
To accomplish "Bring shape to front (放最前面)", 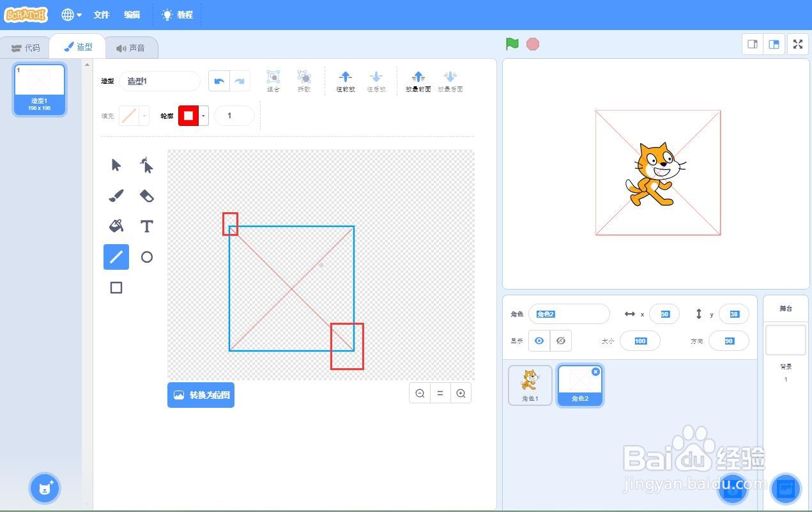I will click(418, 81).
